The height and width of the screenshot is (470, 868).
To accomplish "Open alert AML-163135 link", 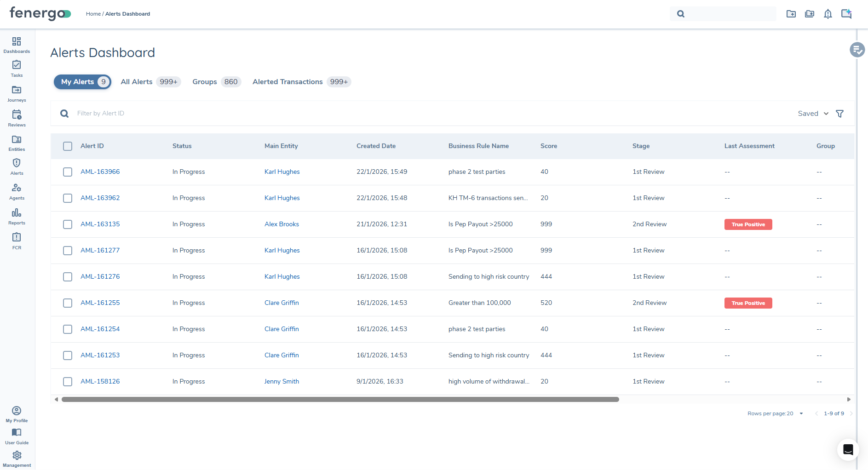I will [x=100, y=224].
